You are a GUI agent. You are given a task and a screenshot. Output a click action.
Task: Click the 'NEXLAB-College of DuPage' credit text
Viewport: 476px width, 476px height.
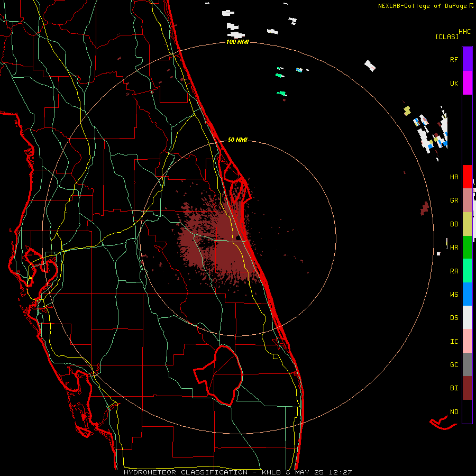[x=424, y=6]
